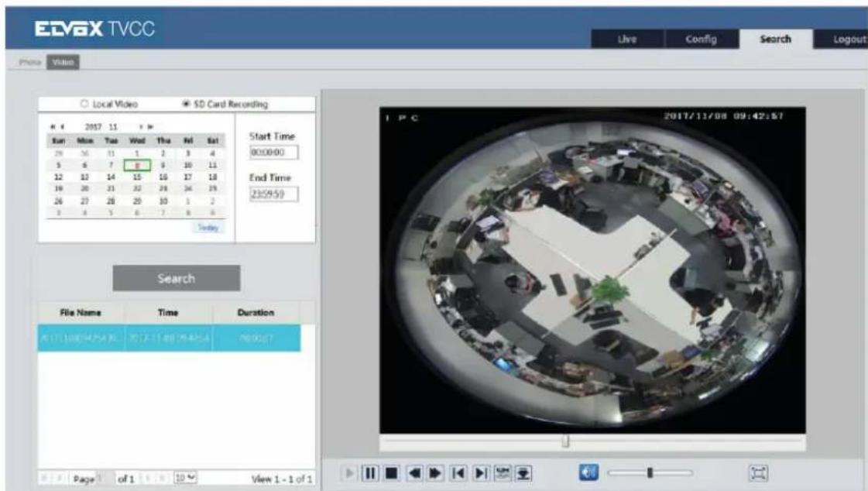
Task: Select the highlighted recording file row
Action: (169, 338)
